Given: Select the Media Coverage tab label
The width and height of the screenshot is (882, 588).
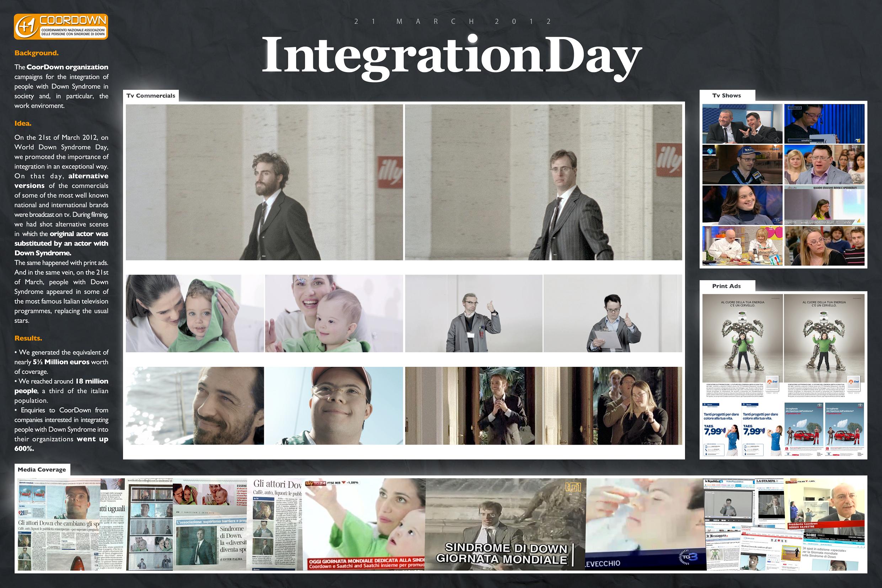Looking at the screenshot, I should pos(42,470).
